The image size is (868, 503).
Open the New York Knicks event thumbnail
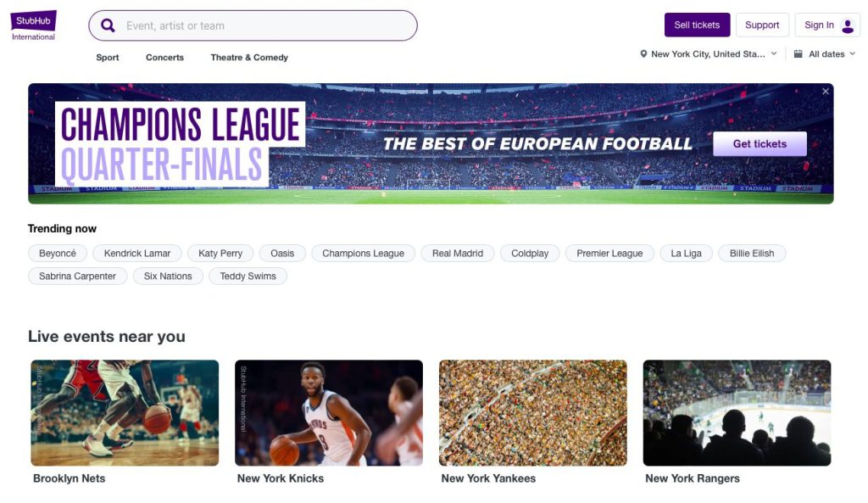(329, 413)
